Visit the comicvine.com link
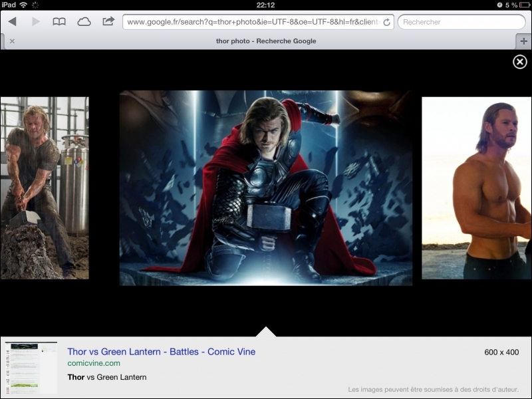Viewport: 532px width, 399px height. tap(94, 363)
